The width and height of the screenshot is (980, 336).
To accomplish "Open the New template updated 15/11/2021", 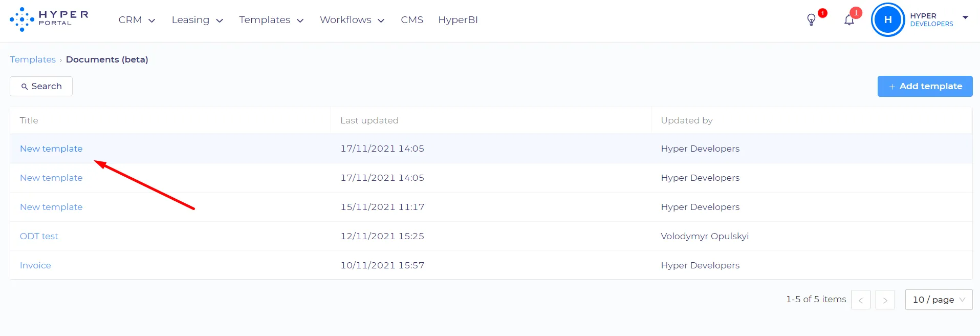I will (x=51, y=207).
